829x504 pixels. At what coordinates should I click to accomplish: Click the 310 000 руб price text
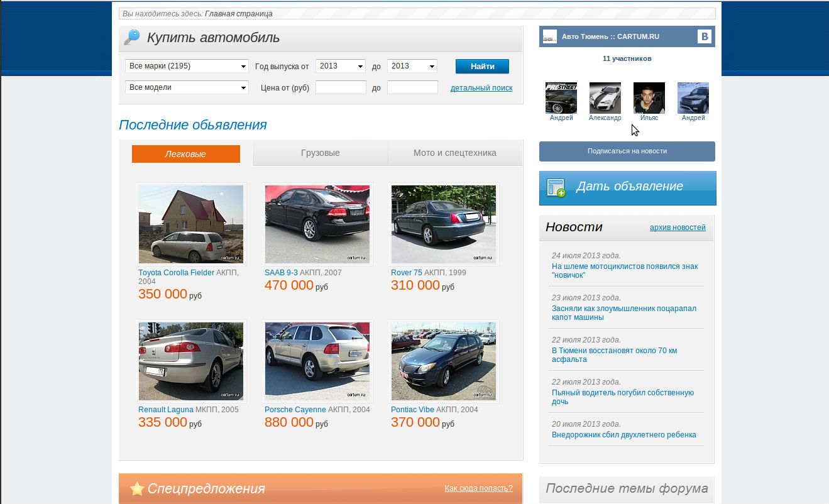[x=422, y=285]
